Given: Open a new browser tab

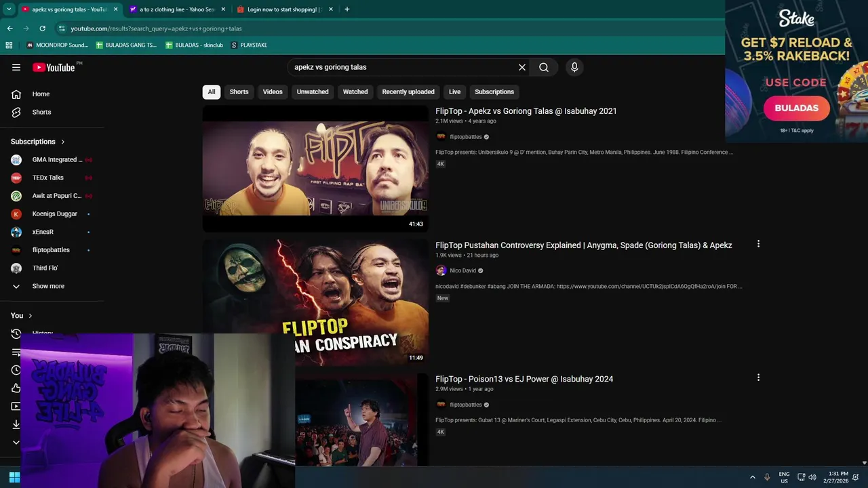Looking at the screenshot, I should point(347,9).
